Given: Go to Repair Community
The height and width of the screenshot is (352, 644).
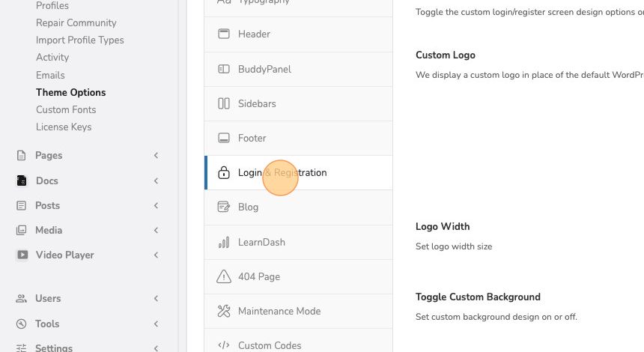Looking at the screenshot, I should 76,23.
